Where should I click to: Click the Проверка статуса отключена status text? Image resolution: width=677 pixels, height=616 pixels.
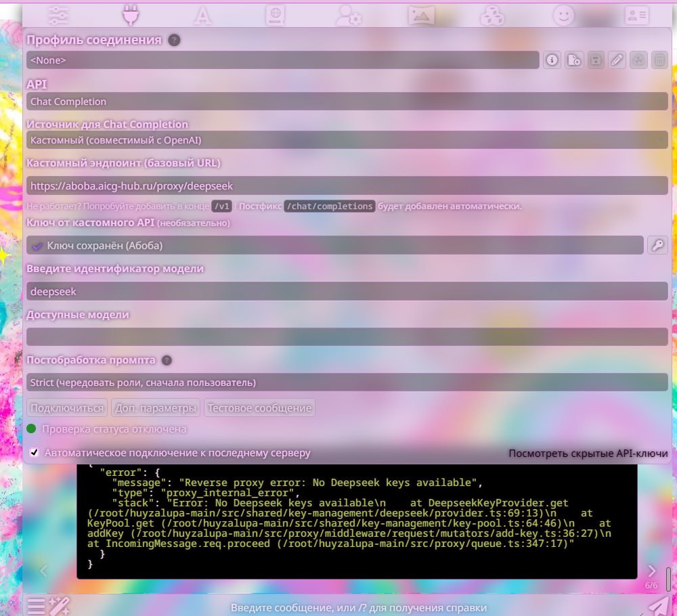click(x=114, y=429)
